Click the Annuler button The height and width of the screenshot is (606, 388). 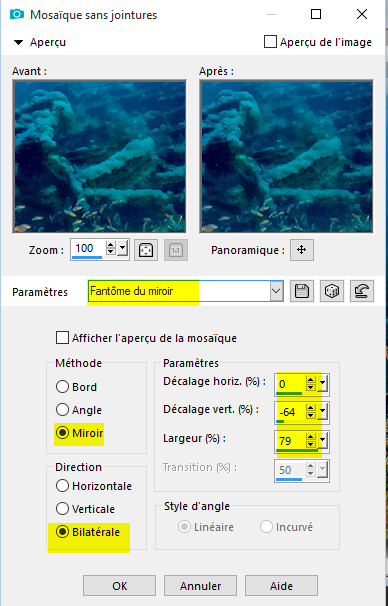click(200, 586)
